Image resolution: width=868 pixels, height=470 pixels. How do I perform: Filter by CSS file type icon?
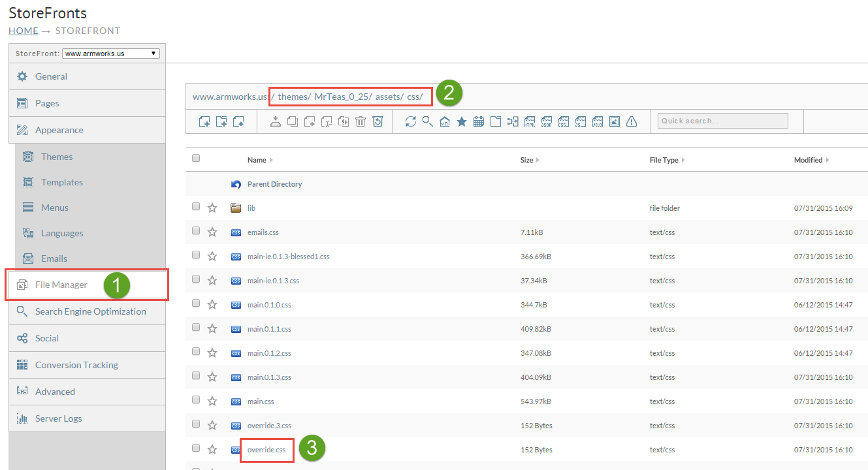tap(564, 121)
